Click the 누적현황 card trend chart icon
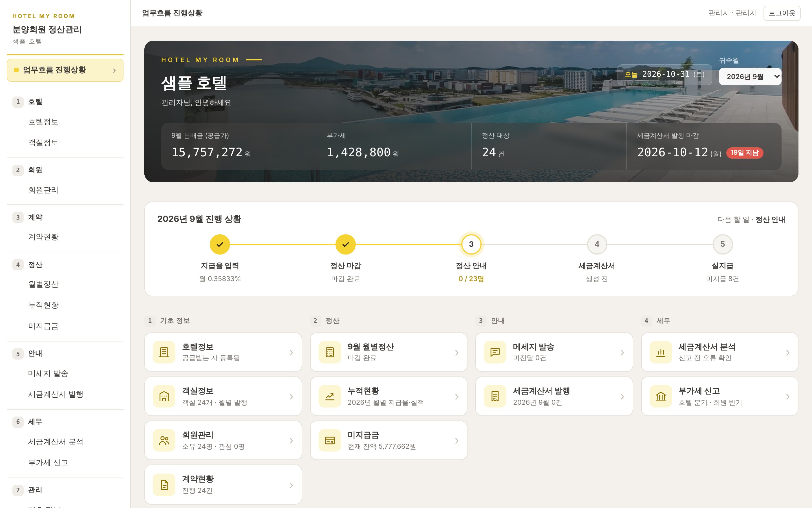This screenshot has height=508, width=812. tap(330, 397)
